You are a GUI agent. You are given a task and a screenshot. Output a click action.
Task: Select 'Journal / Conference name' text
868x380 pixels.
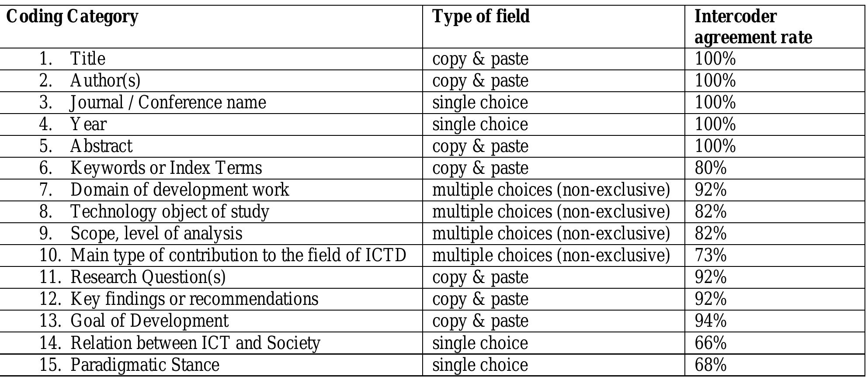coord(168,103)
